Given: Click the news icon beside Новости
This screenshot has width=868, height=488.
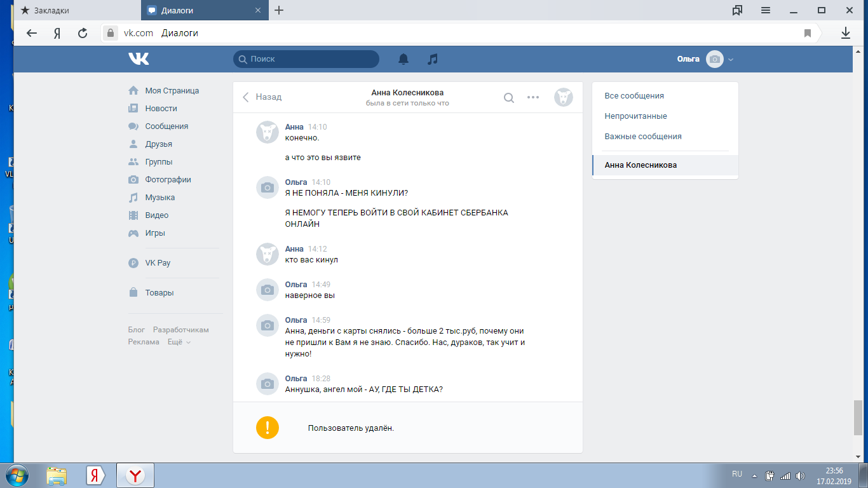Looking at the screenshot, I should pyautogui.click(x=133, y=109).
